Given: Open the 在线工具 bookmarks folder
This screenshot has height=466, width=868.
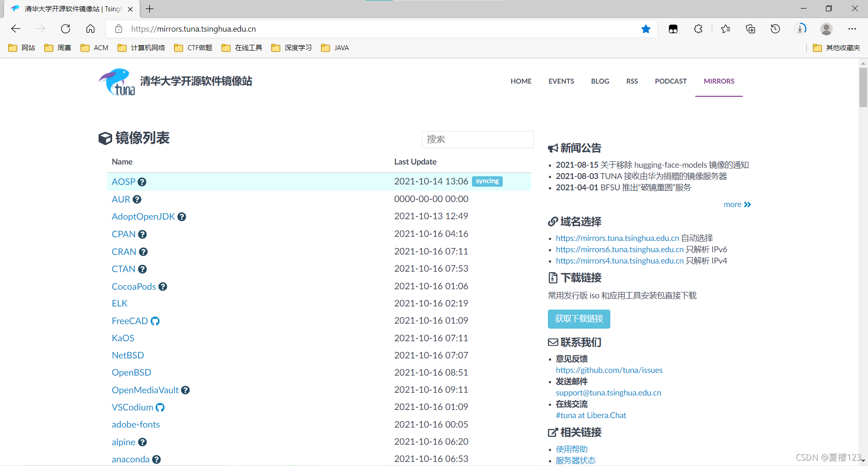Looking at the screenshot, I should 242,48.
